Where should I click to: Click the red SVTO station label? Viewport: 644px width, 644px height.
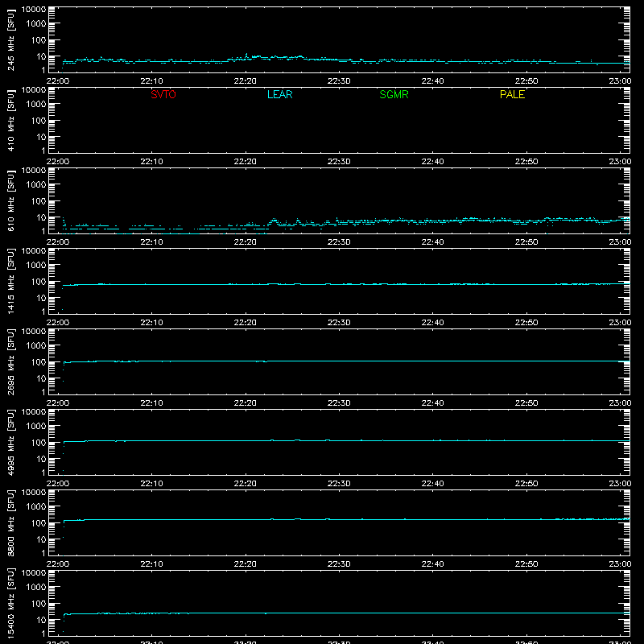[163, 94]
